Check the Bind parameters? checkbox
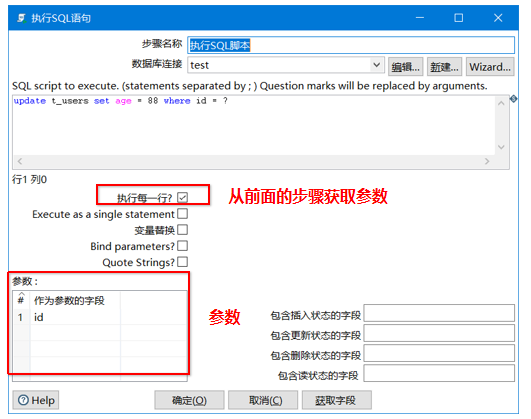 (183, 246)
